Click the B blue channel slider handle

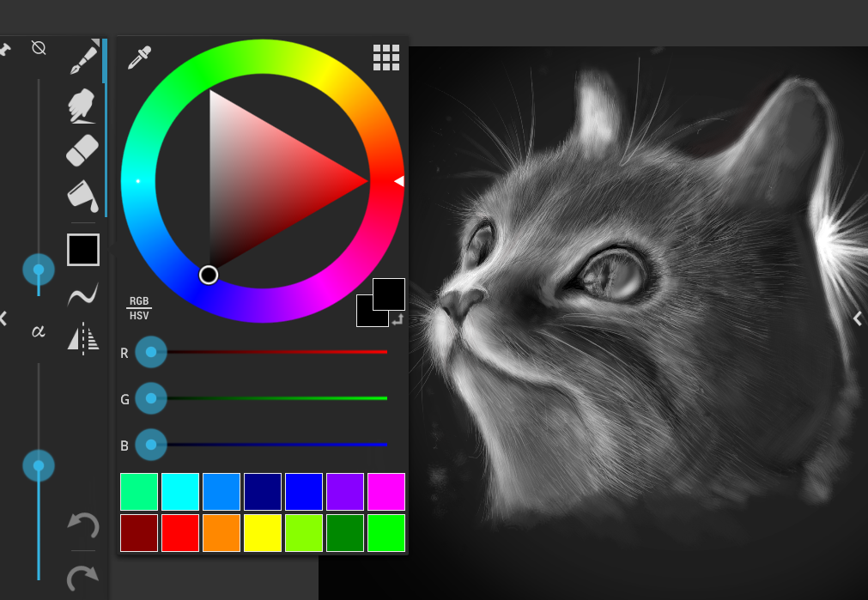pyautogui.click(x=151, y=445)
